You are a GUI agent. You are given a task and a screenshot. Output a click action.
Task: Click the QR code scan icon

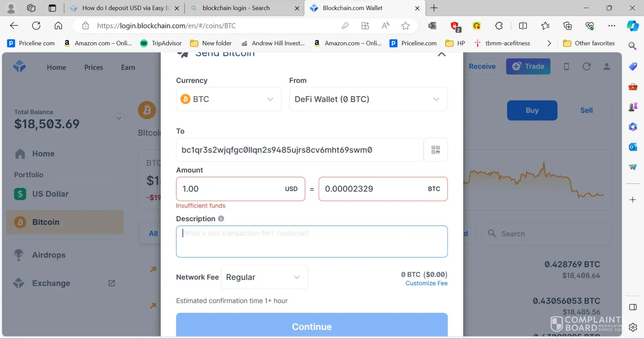(x=435, y=150)
